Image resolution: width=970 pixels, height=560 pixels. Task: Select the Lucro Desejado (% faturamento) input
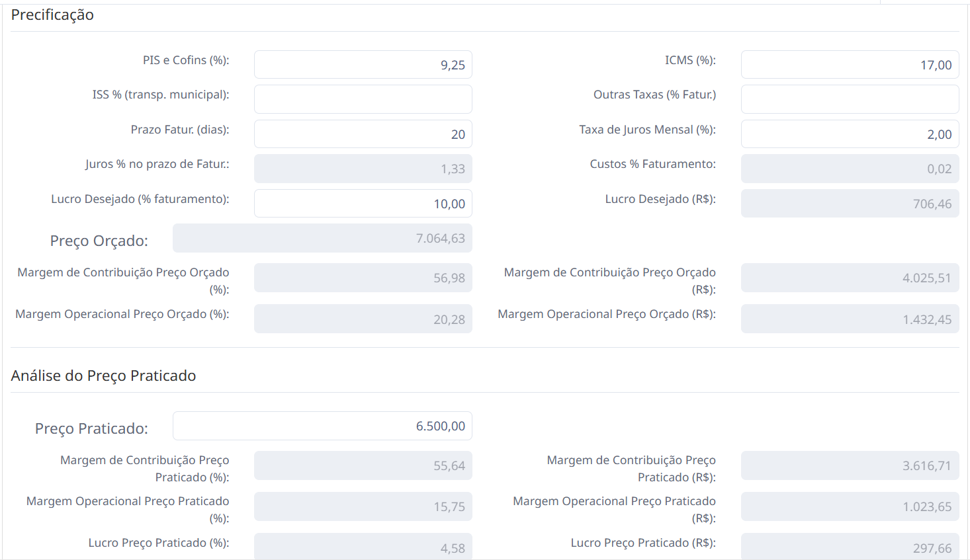pyautogui.click(x=363, y=204)
